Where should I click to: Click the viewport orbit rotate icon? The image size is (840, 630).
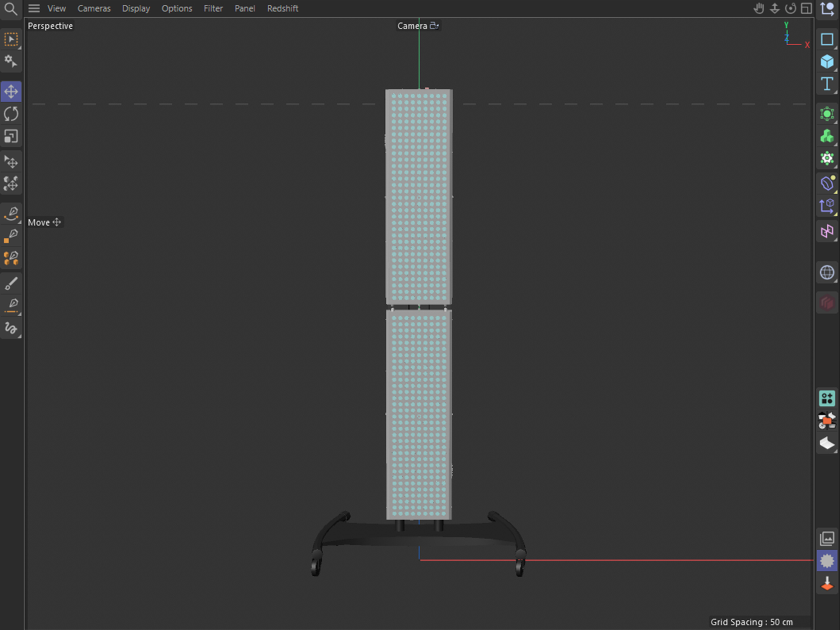[790, 8]
